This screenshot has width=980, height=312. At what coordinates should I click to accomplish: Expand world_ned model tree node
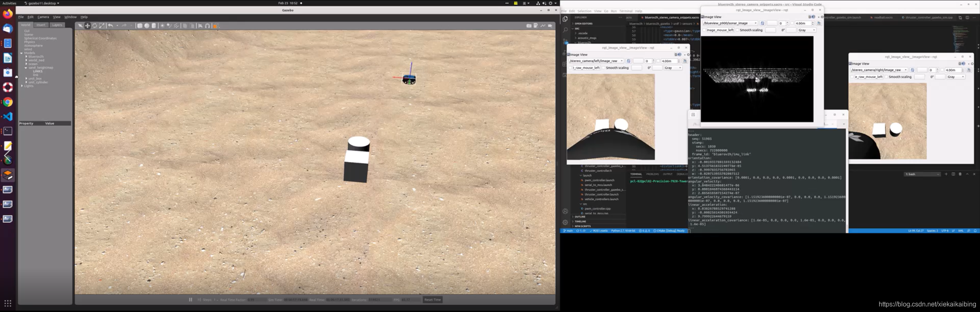pyautogui.click(x=26, y=60)
